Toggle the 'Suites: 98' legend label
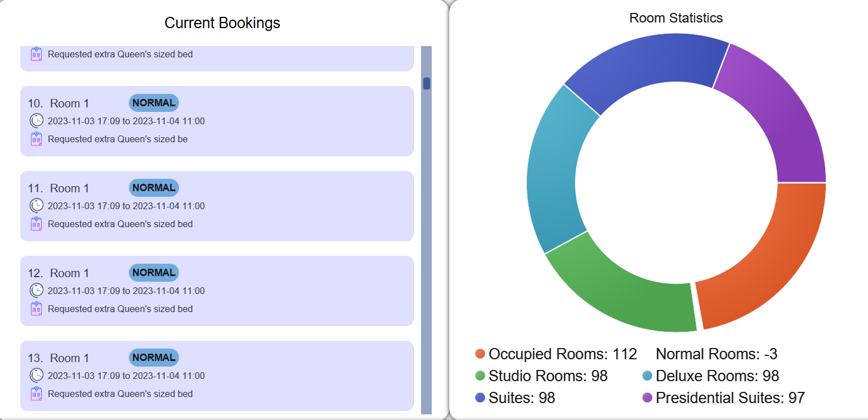 [x=522, y=398]
